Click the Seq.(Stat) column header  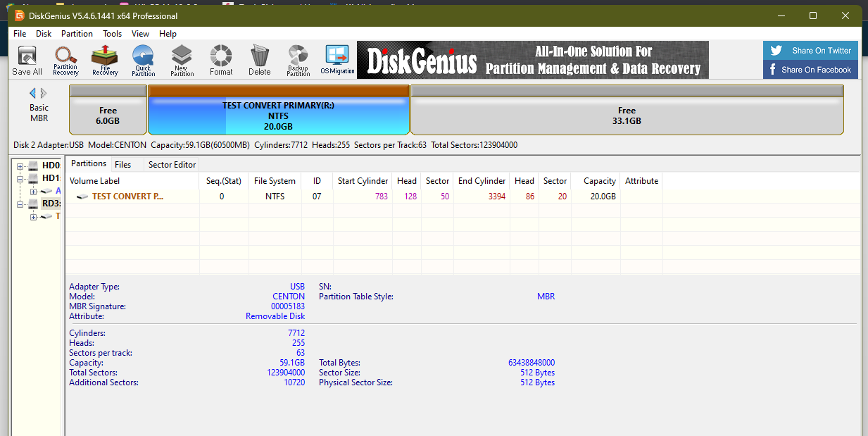tap(224, 181)
